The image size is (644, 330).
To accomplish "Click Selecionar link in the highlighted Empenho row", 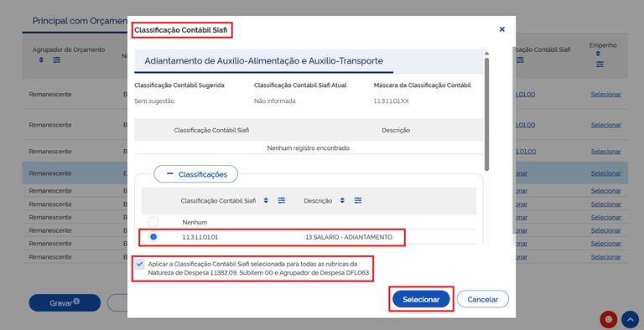I will click(x=605, y=173).
